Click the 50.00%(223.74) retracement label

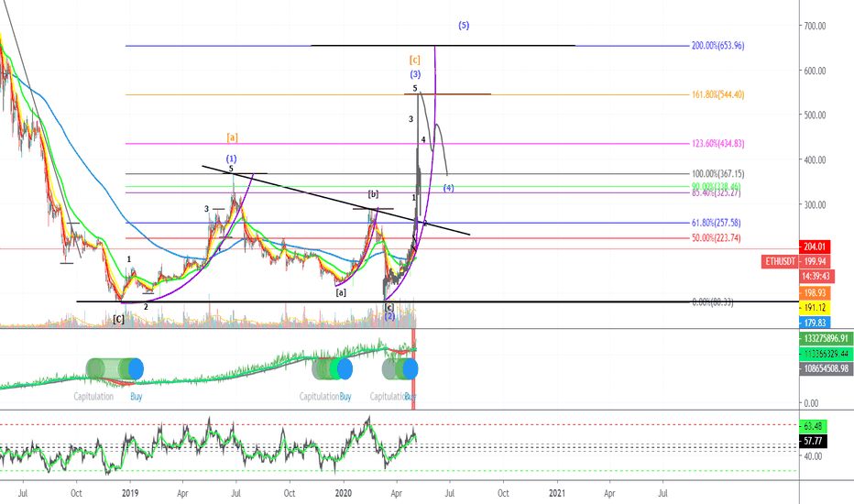[x=717, y=238]
